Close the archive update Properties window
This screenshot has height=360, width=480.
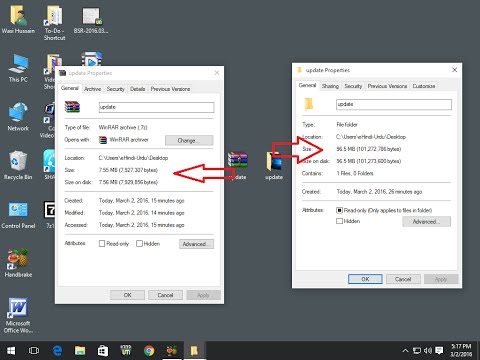pos(217,73)
